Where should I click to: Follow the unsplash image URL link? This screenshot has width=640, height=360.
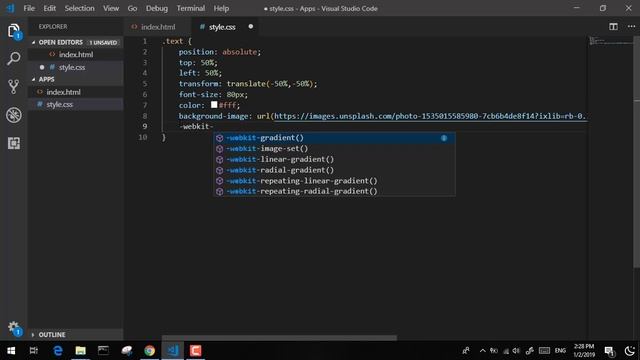pos(430,116)
